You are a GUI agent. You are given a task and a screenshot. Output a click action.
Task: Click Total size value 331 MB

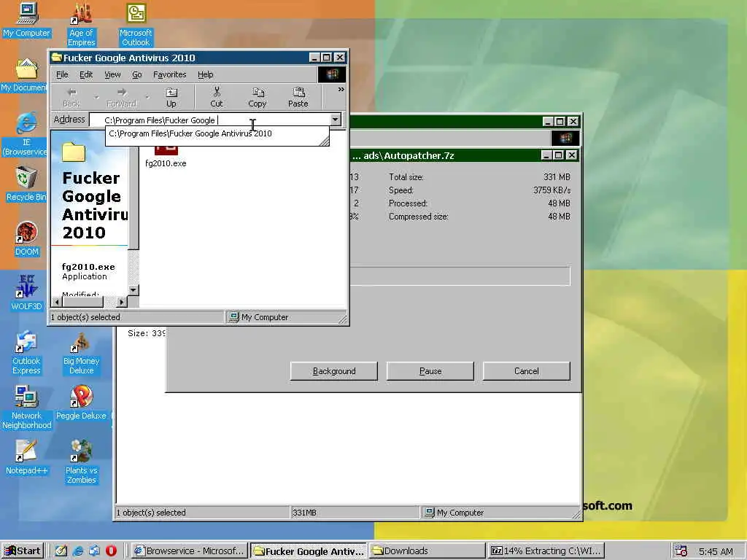coord(557,177)
